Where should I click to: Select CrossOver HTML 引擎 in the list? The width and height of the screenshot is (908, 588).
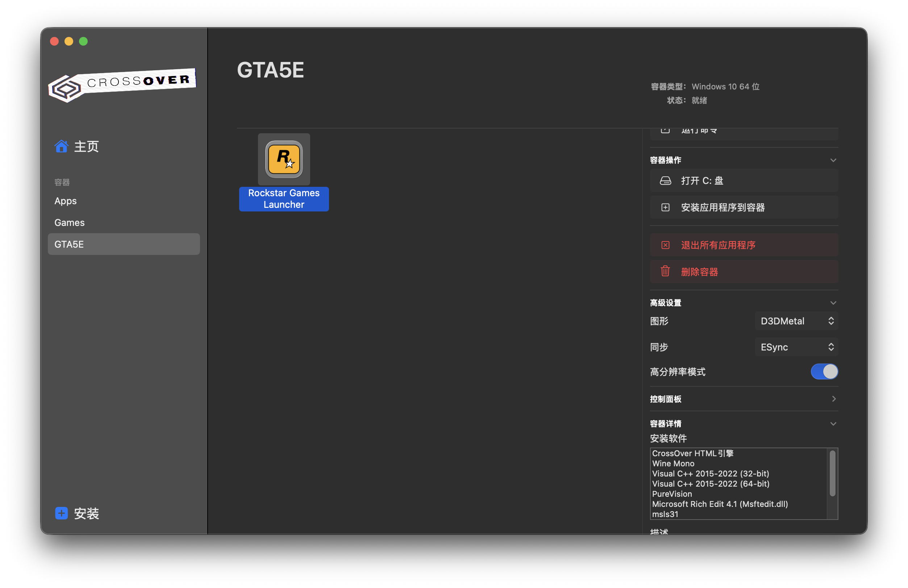692,453
